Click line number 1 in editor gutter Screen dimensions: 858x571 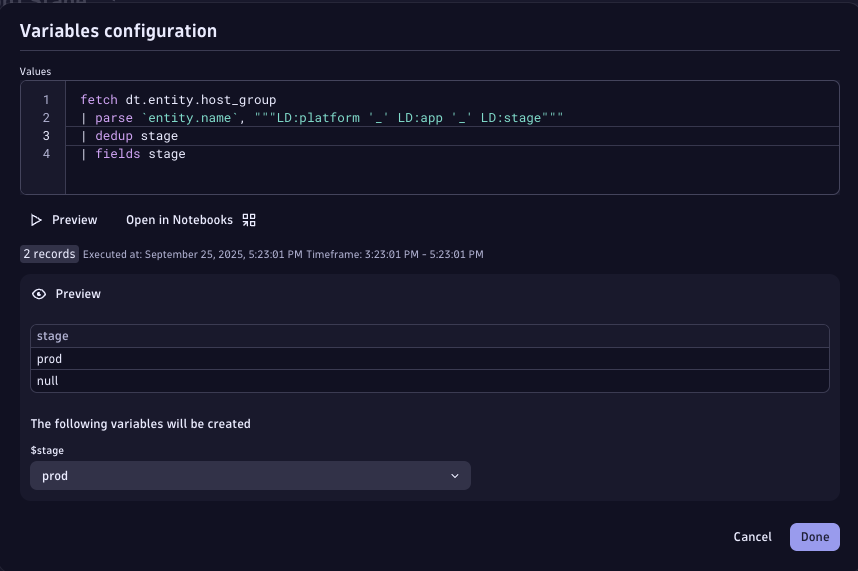point(46,100)
